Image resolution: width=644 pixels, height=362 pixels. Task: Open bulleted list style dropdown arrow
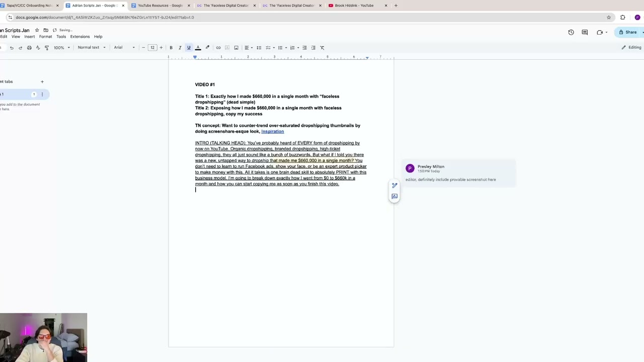click(286, 48)
